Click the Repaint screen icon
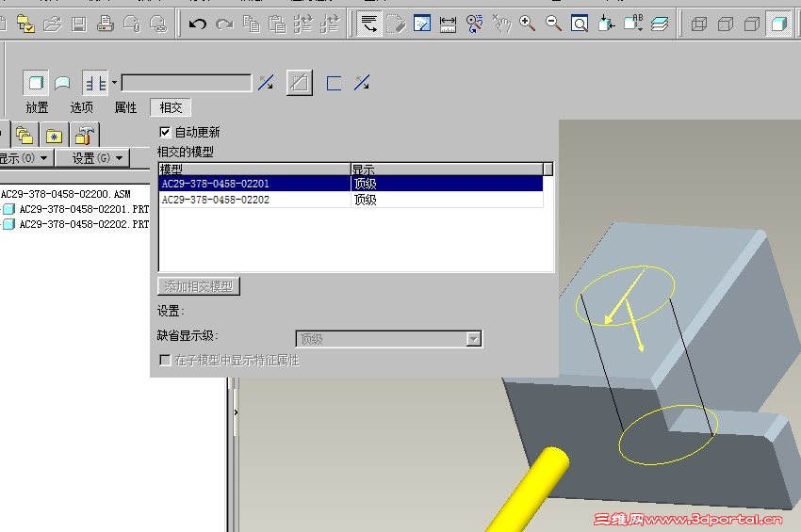The width and height of the screenshot is (801, 532). pyautogui.click(x=422, y=24)
